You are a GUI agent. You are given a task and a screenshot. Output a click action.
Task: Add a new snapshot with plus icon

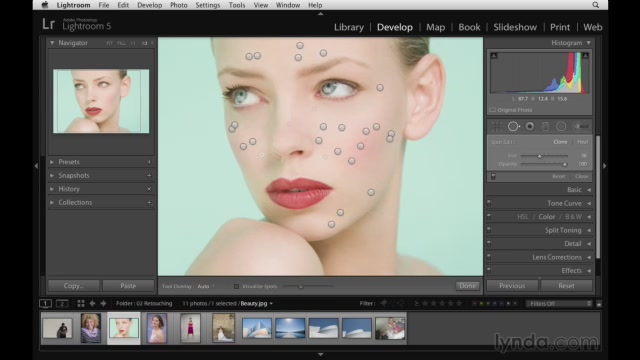tap(149, 176)
